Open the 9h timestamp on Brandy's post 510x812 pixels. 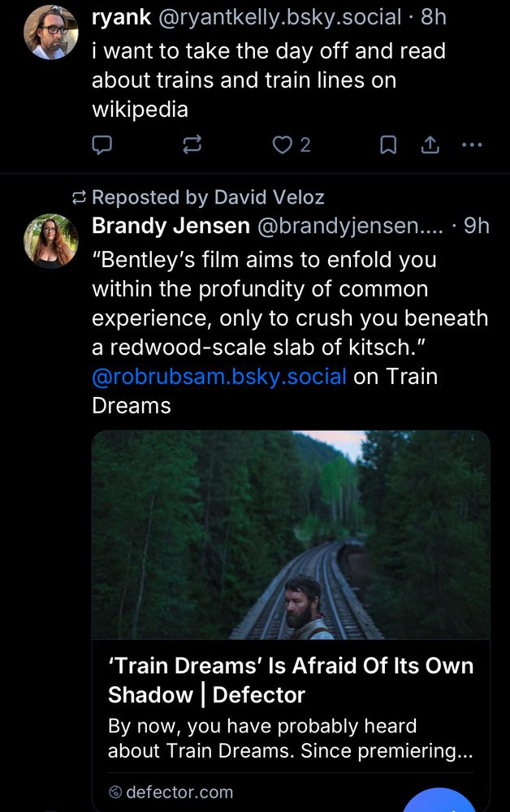476,225
